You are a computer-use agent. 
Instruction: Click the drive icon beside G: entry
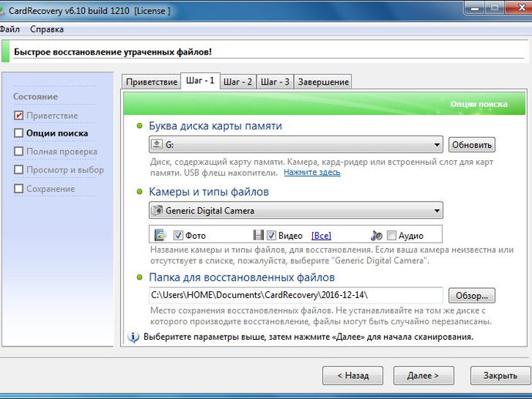(157, 144)
